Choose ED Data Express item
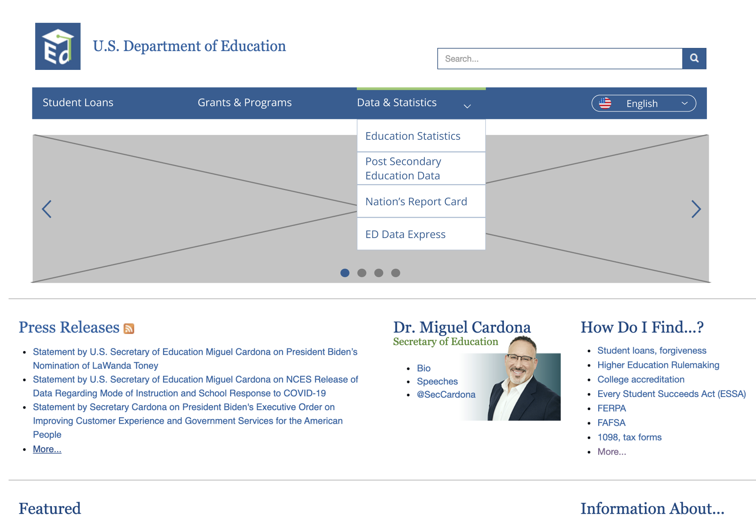Screen dimensions: 756x532 click(421, 234)
